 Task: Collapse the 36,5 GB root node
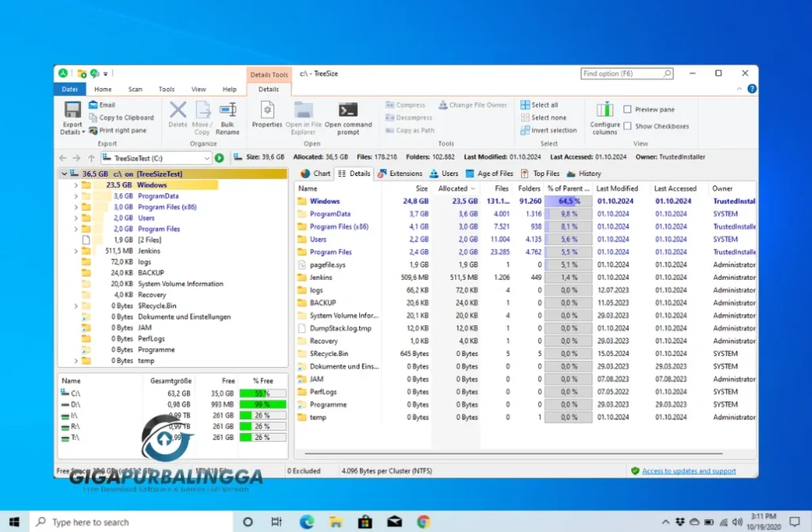click(63, 173)
